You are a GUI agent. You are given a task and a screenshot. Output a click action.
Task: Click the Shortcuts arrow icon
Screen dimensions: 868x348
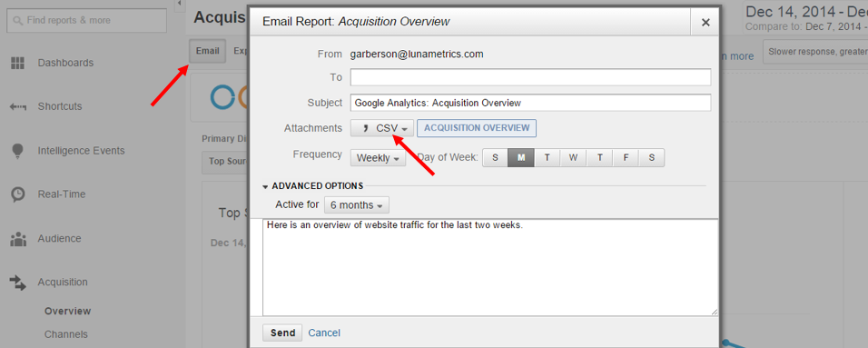tap(18, 106)
